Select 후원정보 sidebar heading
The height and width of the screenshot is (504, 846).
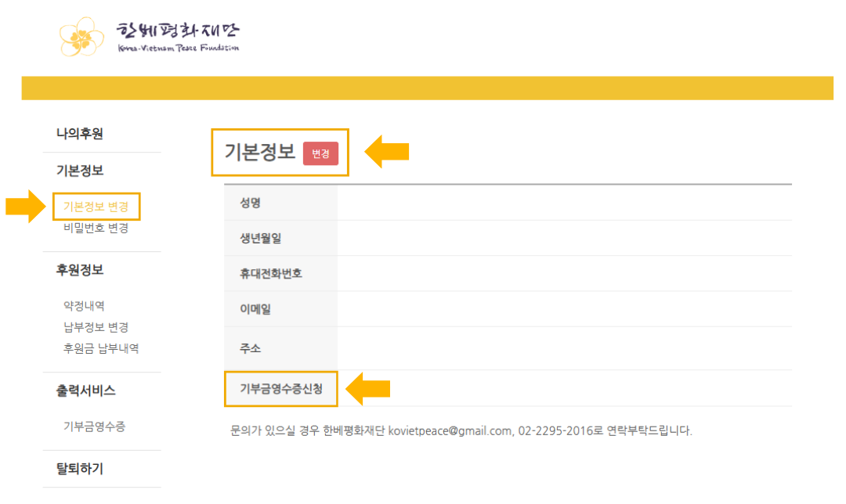click(80, 270)
